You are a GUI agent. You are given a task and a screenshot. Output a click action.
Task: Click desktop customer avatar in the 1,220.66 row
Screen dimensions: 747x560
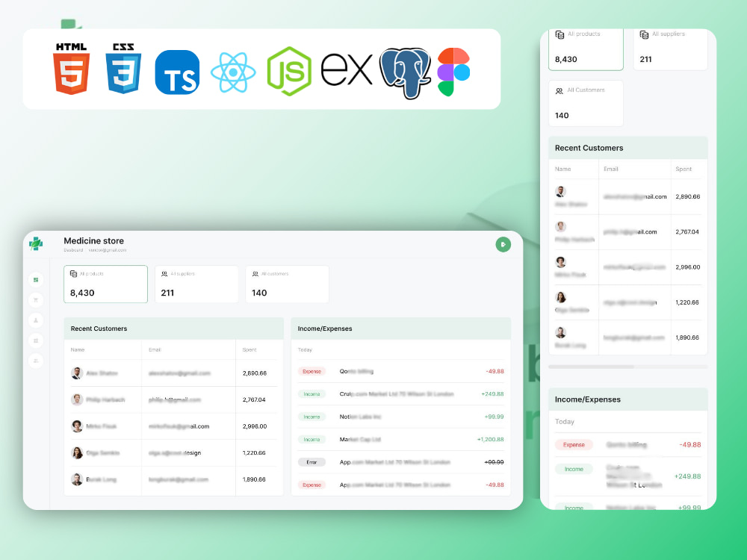click(x=77, y=453)
